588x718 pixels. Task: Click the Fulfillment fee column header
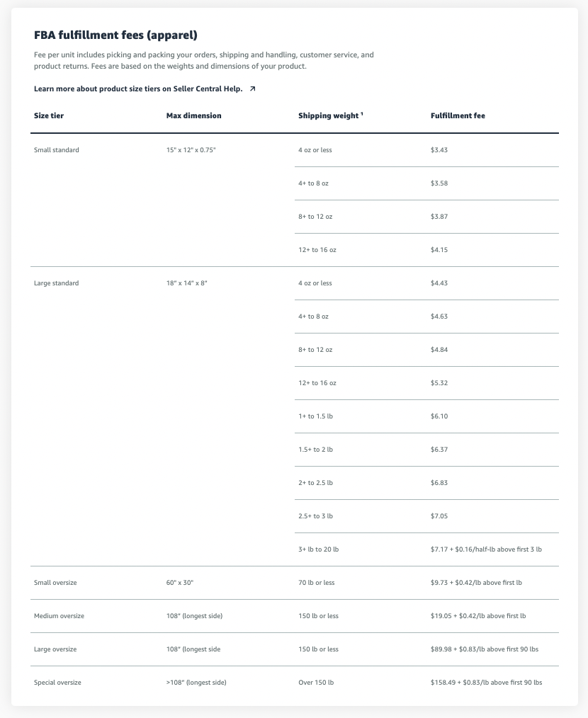(458, 115)
